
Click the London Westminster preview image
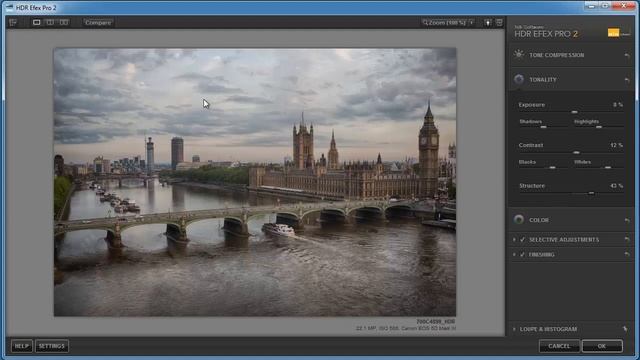[x=255, y=182]
